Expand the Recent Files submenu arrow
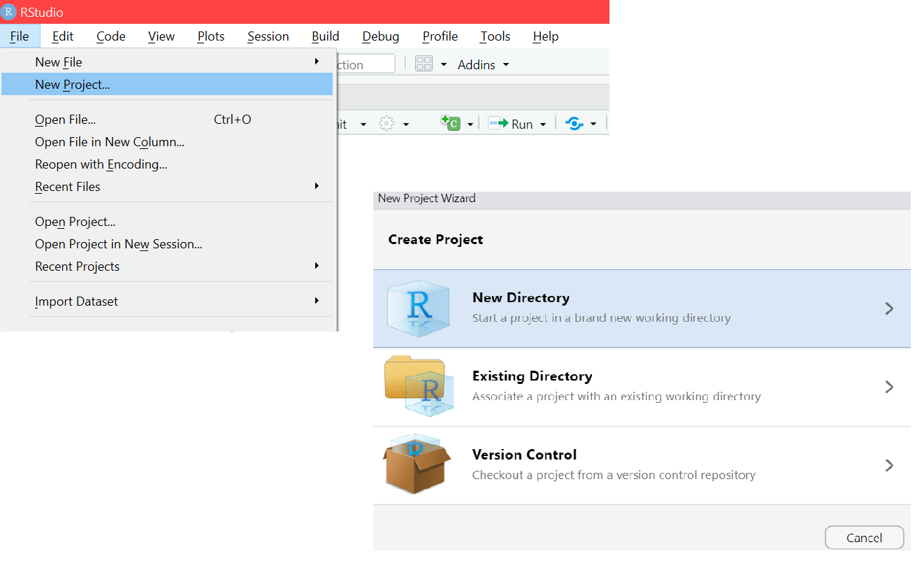924x561 pixels. pos(317,186)
